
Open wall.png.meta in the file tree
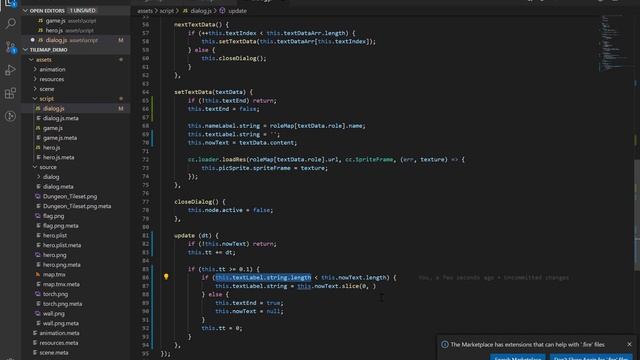click(x=60, y=323)
